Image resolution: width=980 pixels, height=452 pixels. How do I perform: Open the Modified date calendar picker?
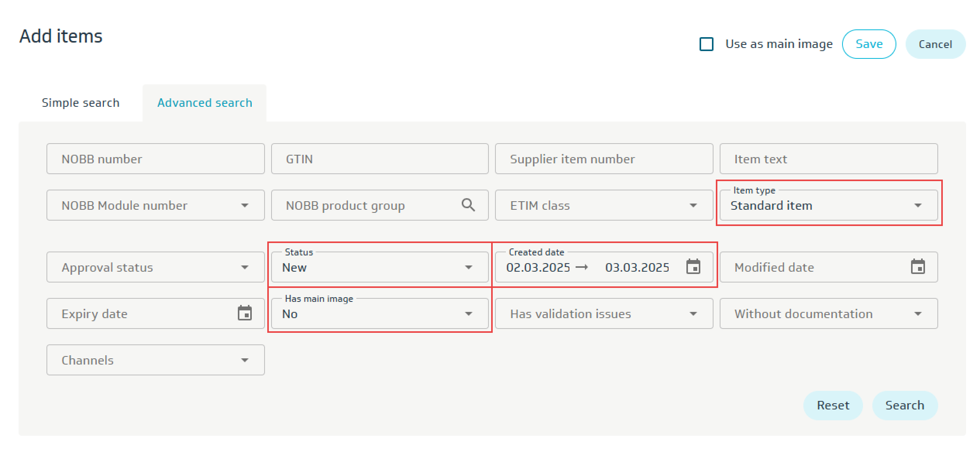coord(918,267)
